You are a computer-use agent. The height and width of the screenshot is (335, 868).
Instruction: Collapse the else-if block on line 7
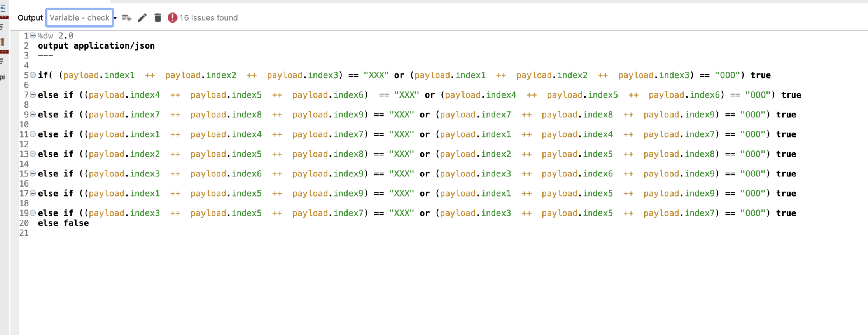[x=33, y=95]
